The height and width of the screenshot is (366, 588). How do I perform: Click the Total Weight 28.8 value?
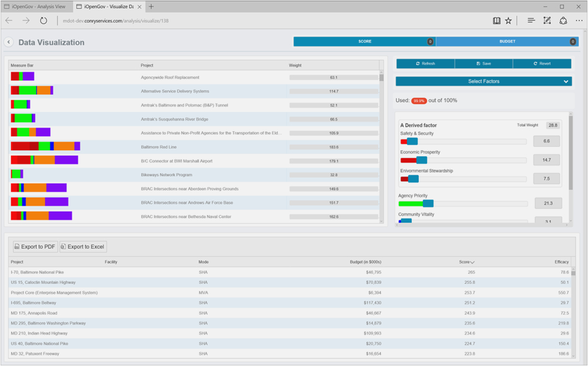pos(553,125)
